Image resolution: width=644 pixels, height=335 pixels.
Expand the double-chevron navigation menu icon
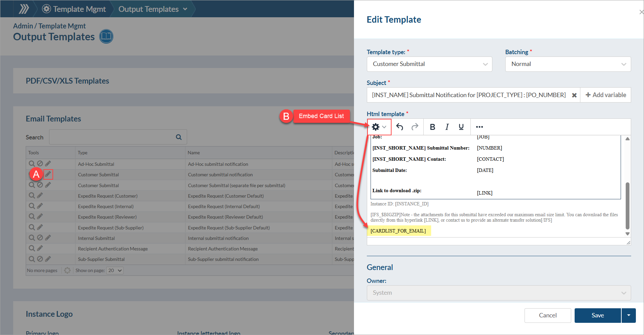pyautogui.click(x=24, y=9)
